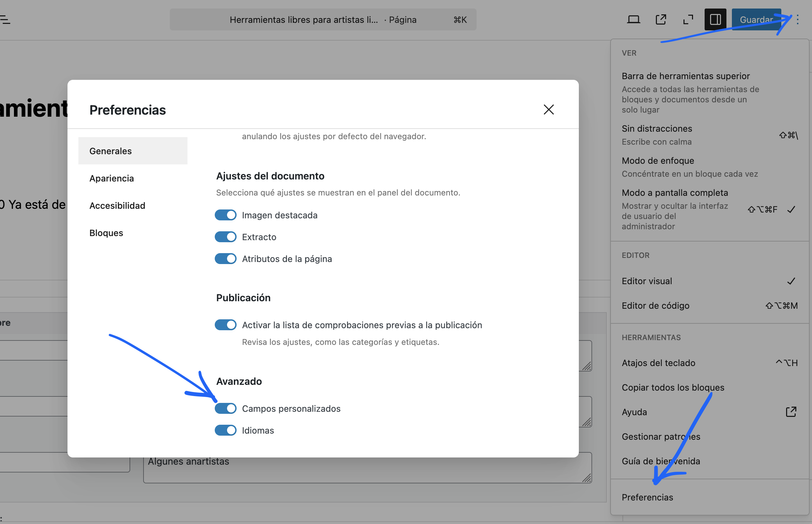The height and width of the screenshot is (524, 812).
Task: Toggle Modo a pantalla completa
Action: click(710, 209)
